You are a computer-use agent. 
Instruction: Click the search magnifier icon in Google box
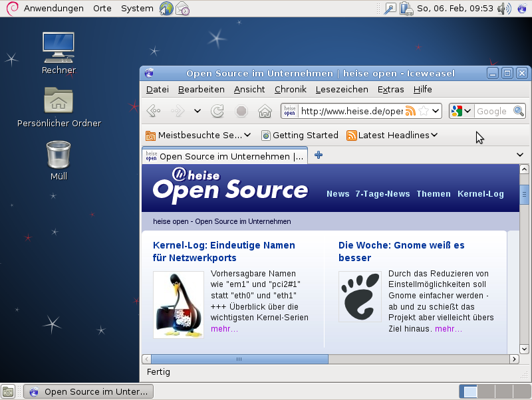pyautogui.click(x=519, y=111)
